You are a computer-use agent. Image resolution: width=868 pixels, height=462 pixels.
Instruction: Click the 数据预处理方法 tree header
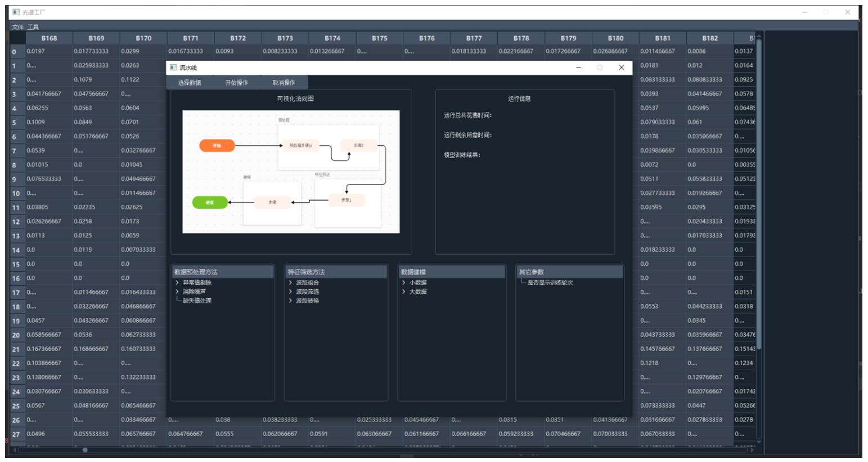click(223, 272)
